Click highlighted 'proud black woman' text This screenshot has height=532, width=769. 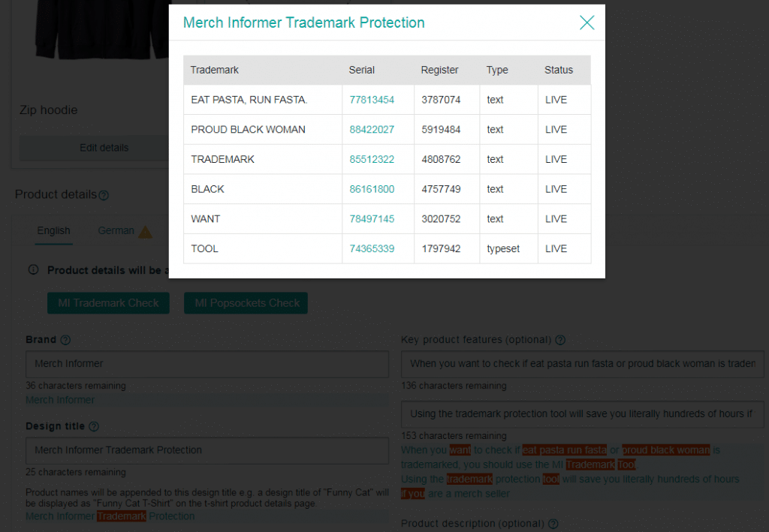pos(665,450)
